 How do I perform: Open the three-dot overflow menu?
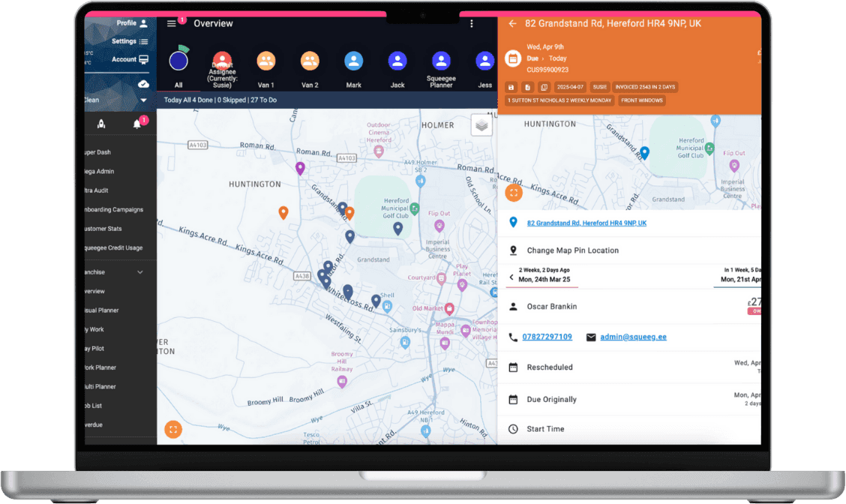[472, 23]
